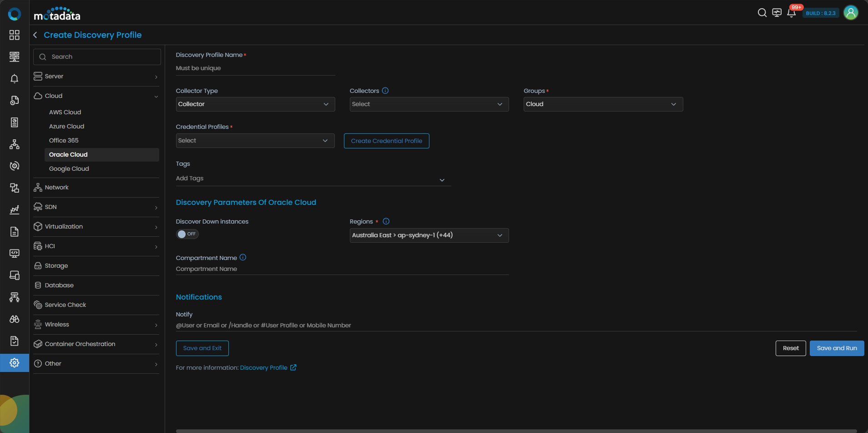Click the Compartment Name input field
The height and width of the screenshot is (433, 868).
(342, 269)
